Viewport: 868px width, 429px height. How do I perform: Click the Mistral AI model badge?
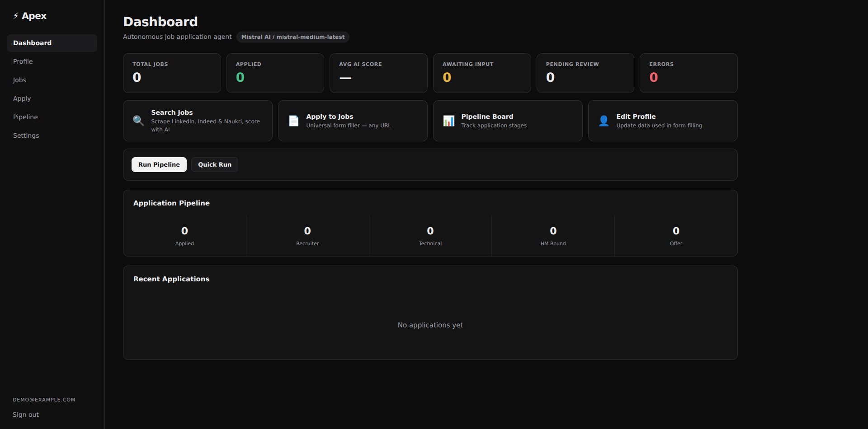pyautogui.click(x=293, y=37)
